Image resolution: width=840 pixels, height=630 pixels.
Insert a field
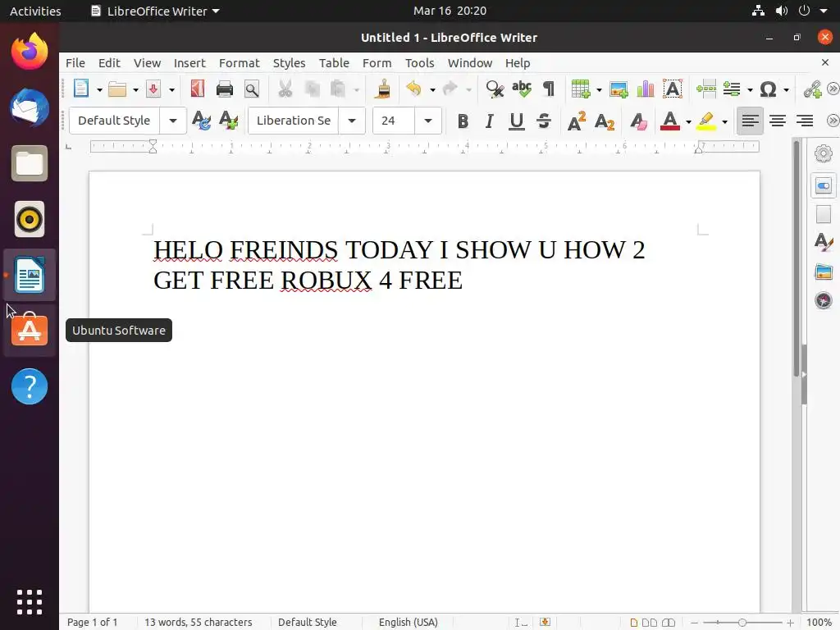coord(732,89)
